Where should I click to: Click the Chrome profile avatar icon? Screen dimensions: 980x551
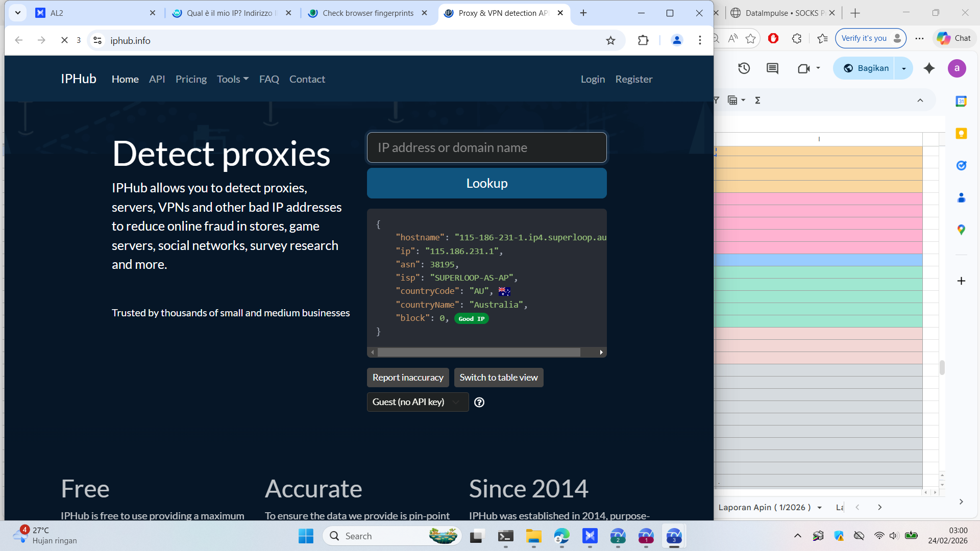[x=677, y=40]
